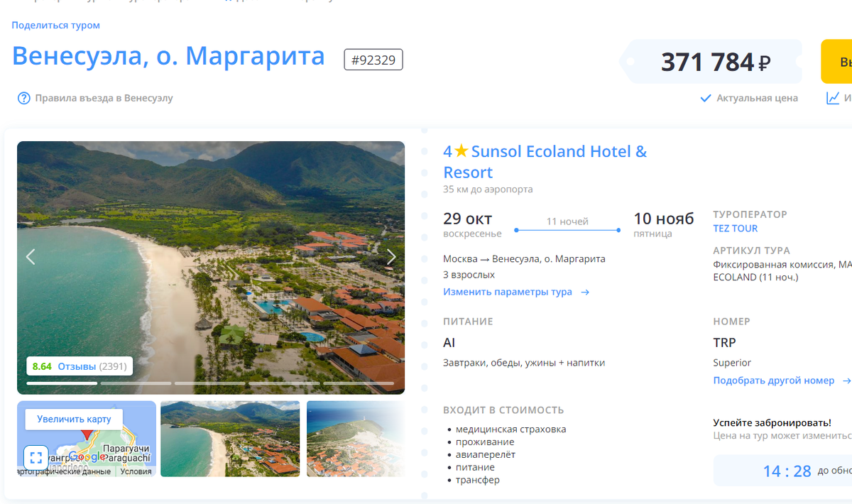Click the return date 10 нояб
This screenshot has height=504, width=852.
point(664,219)
